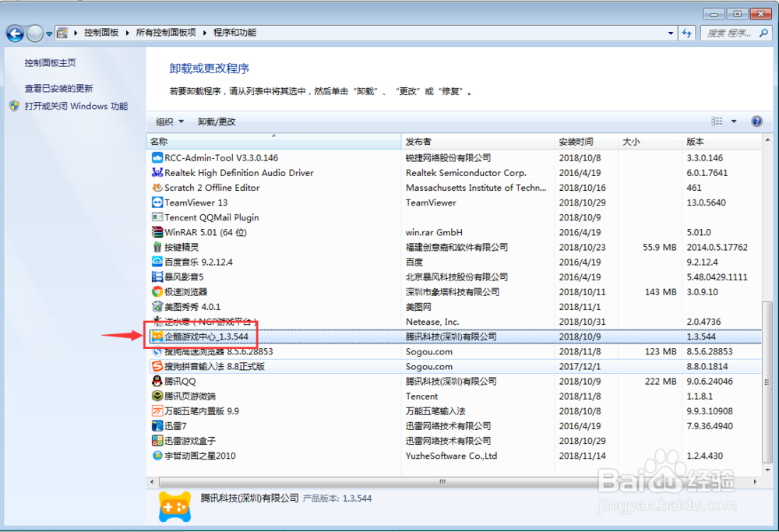Click the 搜狗拼音输入法 icon
The image size is (779, 532).
pyautogui.click(x=157, y=367)
